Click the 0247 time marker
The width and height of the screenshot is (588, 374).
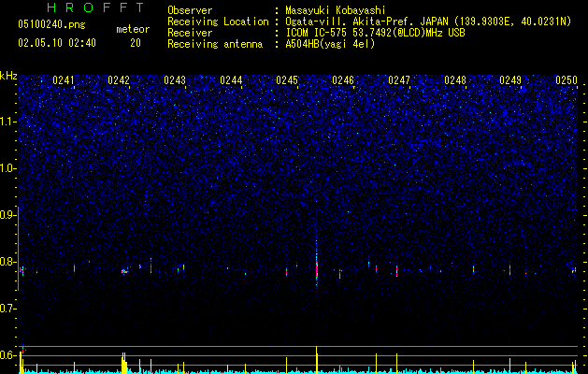(x=399, y=80)
